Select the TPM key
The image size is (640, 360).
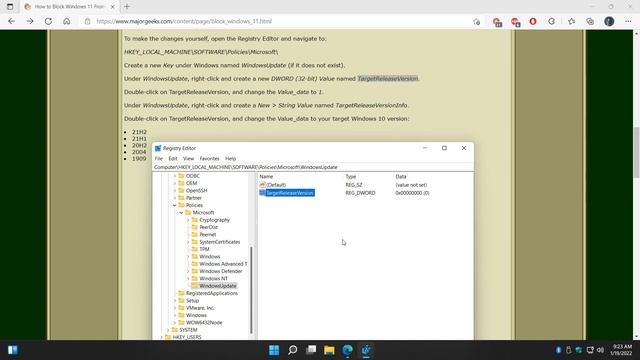click(204, 249)
